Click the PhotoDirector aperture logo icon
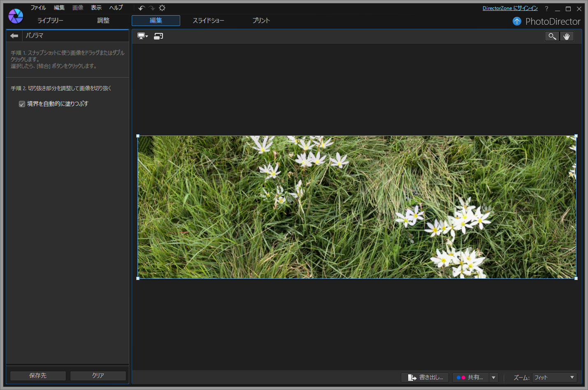The height and width of the screenshot is (390, 588). pyautogui.click(x=16, y=16)
